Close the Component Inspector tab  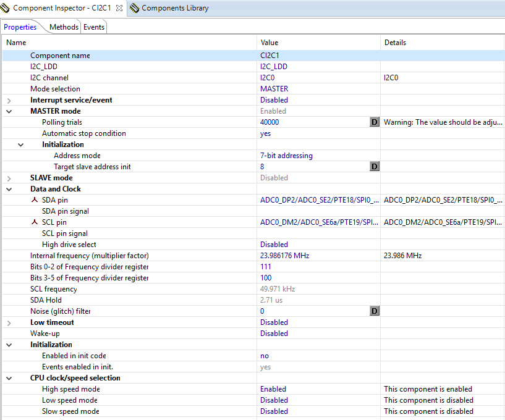tap(119, 8)
